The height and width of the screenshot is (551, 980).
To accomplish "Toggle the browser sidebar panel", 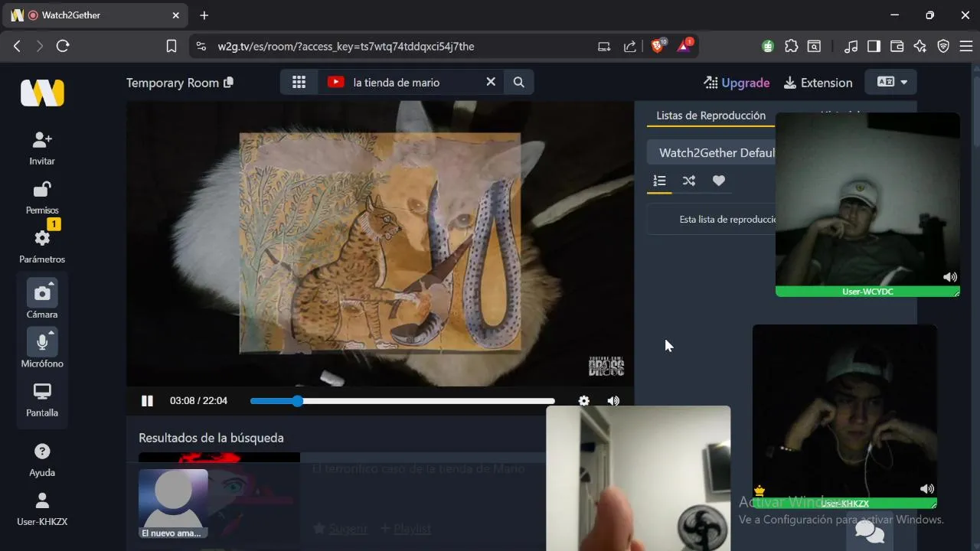I will pyautogui.click(x=874, y=46).
